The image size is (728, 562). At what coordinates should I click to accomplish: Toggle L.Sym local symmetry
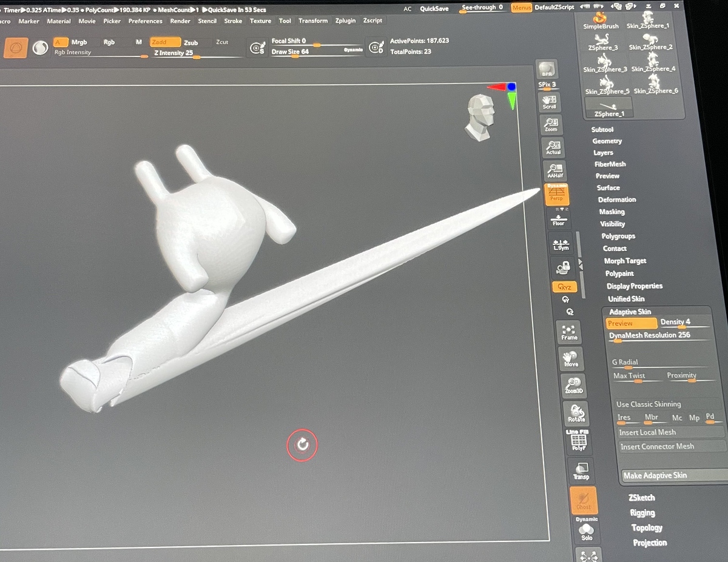click(x=561, y=244)
